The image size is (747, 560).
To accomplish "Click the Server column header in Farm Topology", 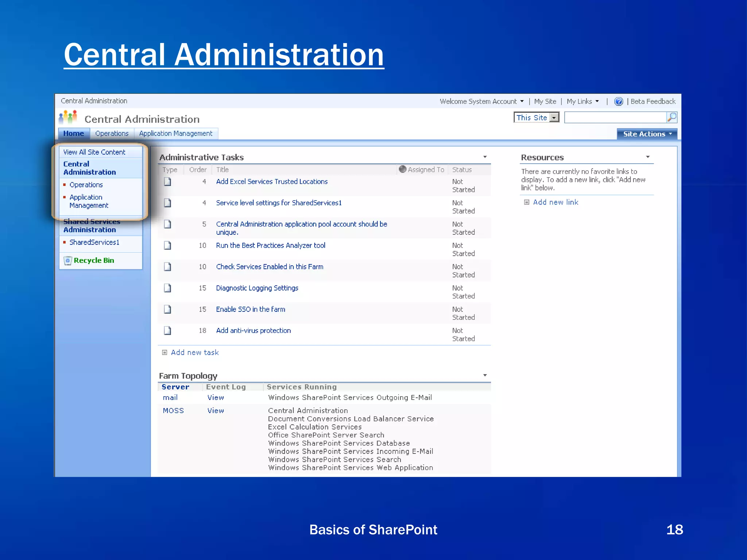I will pos(175,387).
